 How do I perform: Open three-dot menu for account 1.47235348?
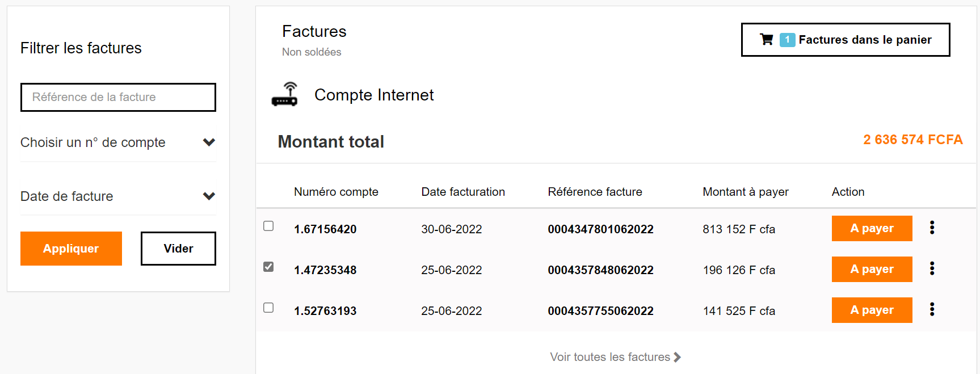[x=932, y=269]
